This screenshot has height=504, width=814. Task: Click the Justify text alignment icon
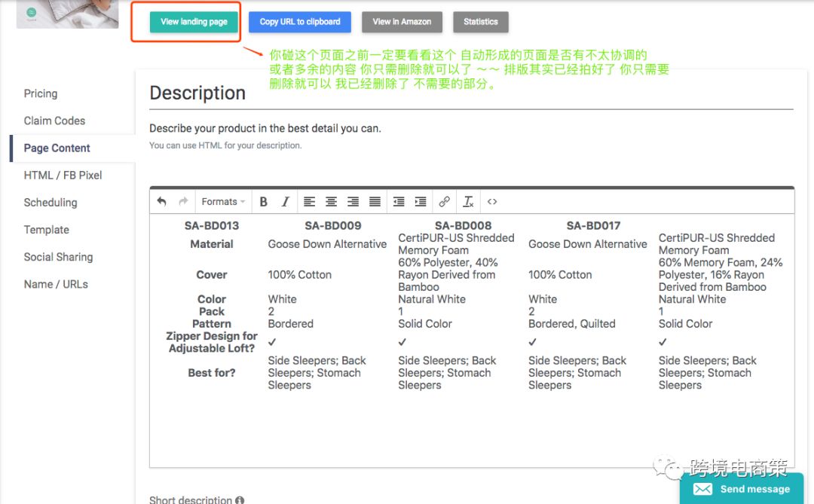[375, 201]
